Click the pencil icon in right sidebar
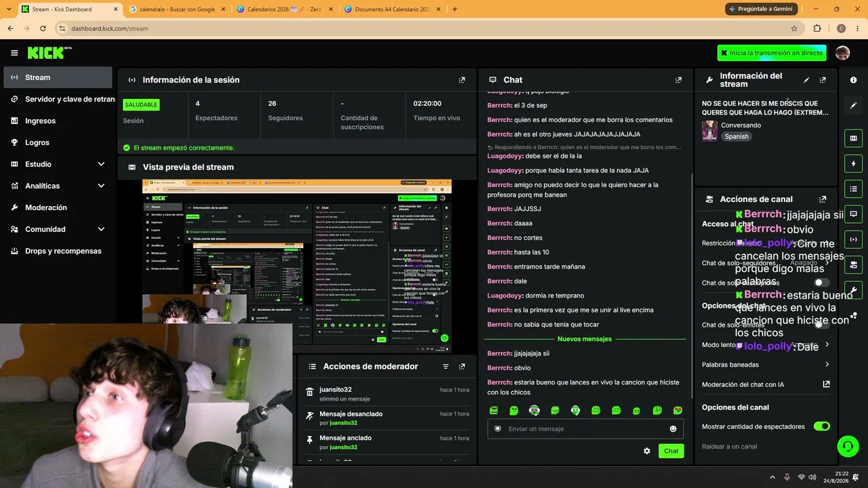 (853, 106)
